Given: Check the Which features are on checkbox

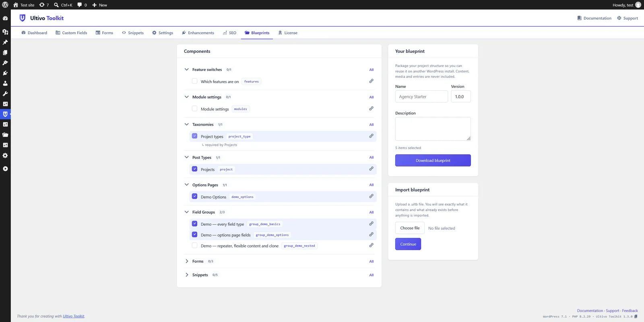Looking at the screenshot, I should (195, 81).
